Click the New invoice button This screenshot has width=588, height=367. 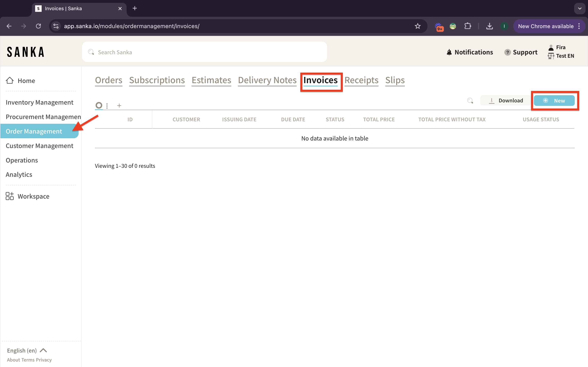click(554, 101)
